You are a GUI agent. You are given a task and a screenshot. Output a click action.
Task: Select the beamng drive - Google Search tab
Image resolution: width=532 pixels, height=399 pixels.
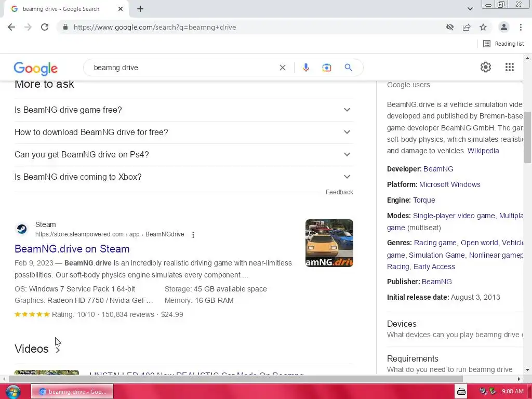(66, 9)
